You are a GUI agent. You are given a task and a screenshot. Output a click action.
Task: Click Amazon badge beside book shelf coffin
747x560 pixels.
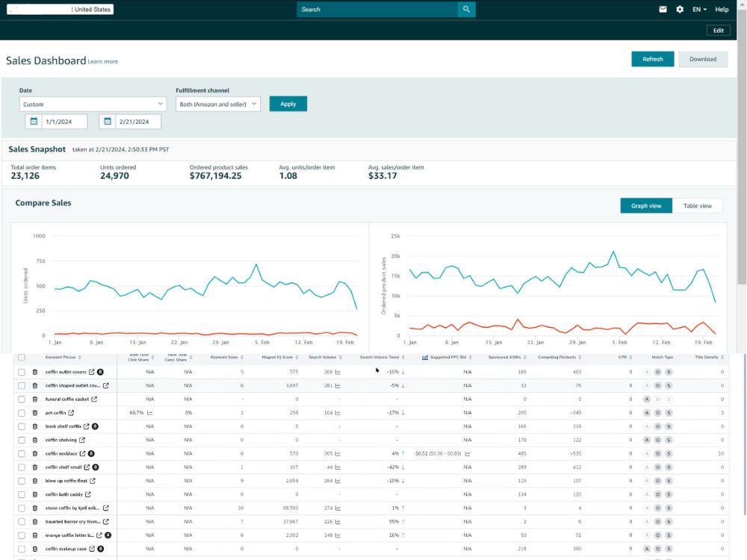(95, 426)
